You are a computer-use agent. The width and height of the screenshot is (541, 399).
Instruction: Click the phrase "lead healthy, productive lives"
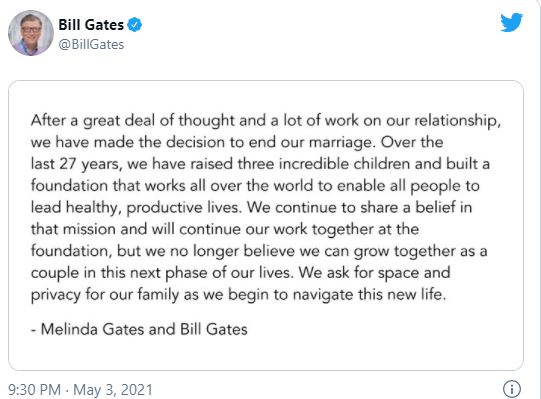tap(135, 208)
